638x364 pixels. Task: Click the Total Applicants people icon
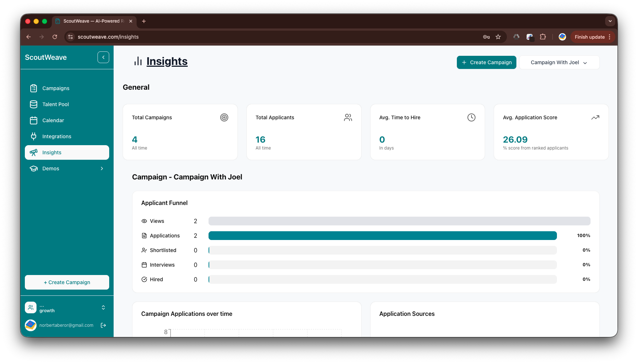click(348, 117)
